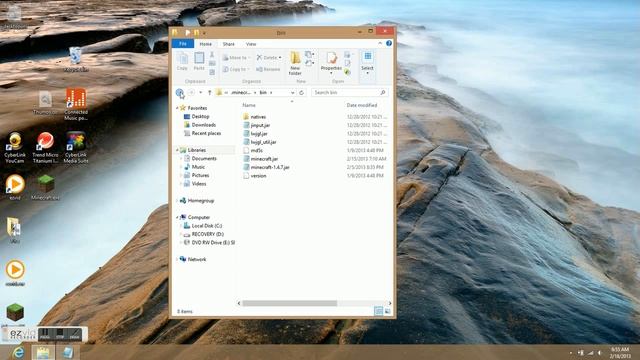This screenshot has width=640, height=360.
Task: Open the Easy access dropdown icon
Action: click(309, 63)
